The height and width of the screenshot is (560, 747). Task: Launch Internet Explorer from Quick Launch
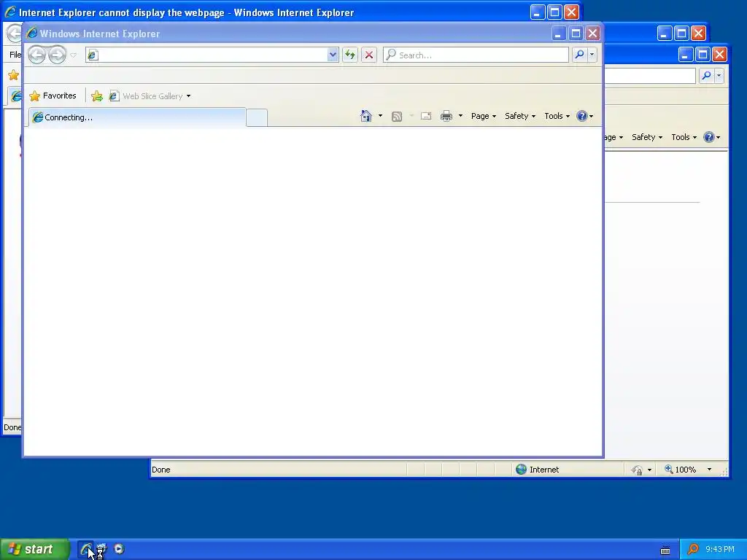click(x=86, y=549)
